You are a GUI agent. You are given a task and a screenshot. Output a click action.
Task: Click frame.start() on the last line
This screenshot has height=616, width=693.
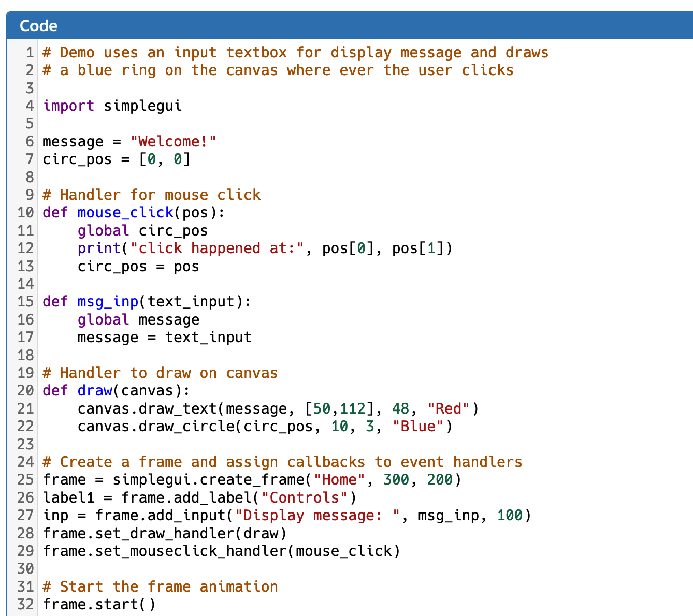99,604
